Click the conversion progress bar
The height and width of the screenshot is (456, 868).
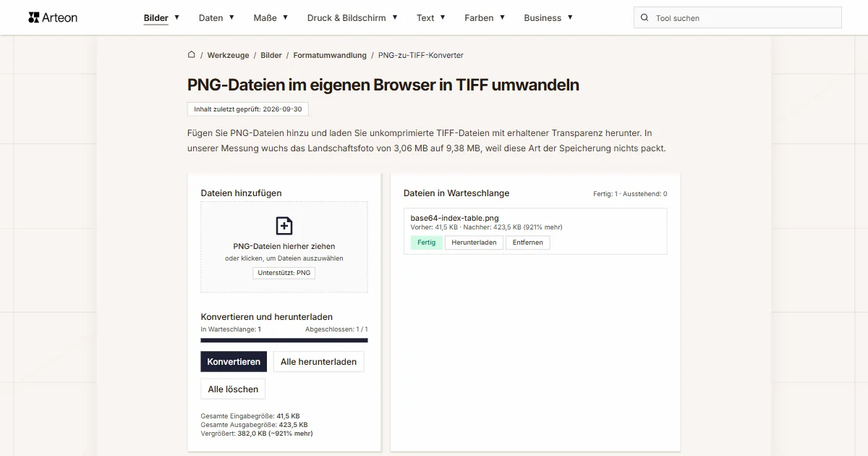(x=284, y=340)
